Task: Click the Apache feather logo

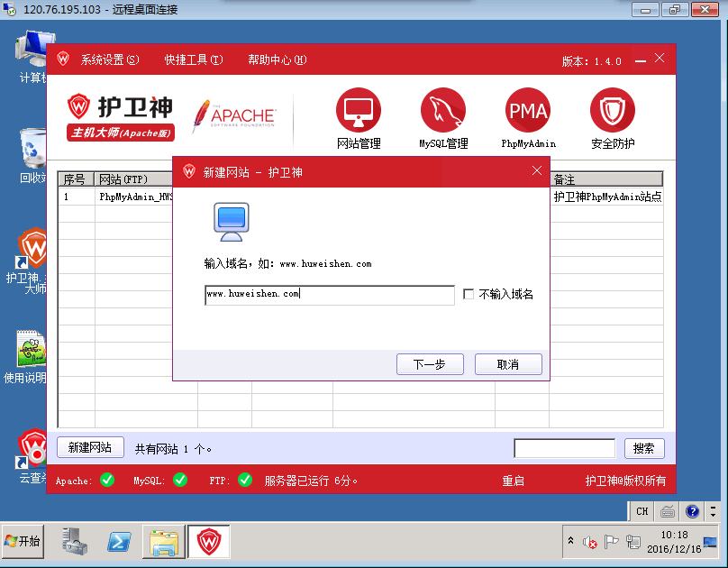Action: point(234,115)
